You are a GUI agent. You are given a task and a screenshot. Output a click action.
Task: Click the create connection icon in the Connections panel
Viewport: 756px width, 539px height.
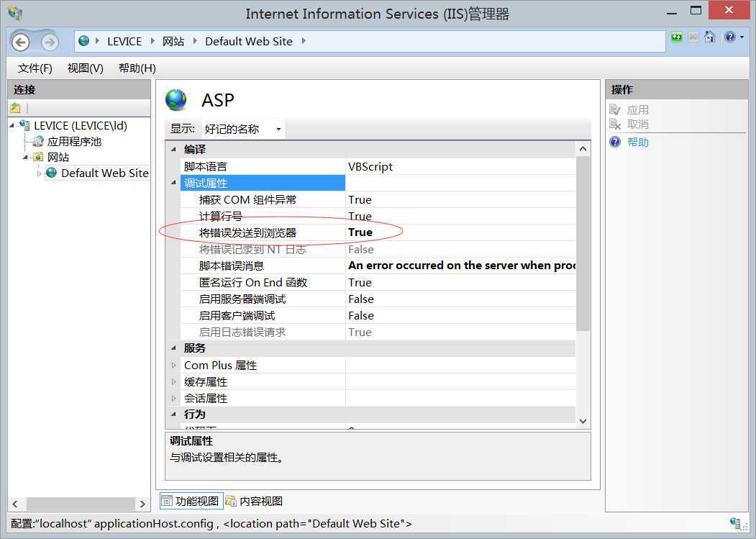point(15,108)
